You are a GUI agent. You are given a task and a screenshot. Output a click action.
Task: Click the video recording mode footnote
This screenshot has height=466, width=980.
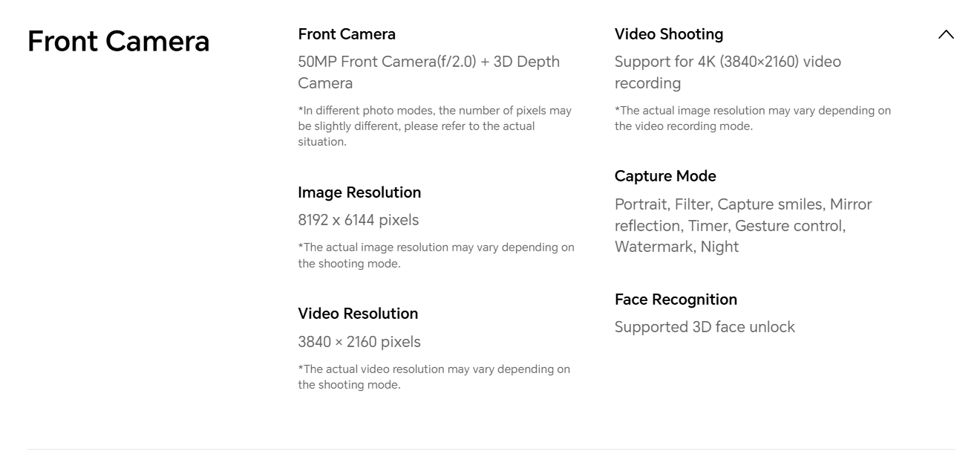coord(752,118)
